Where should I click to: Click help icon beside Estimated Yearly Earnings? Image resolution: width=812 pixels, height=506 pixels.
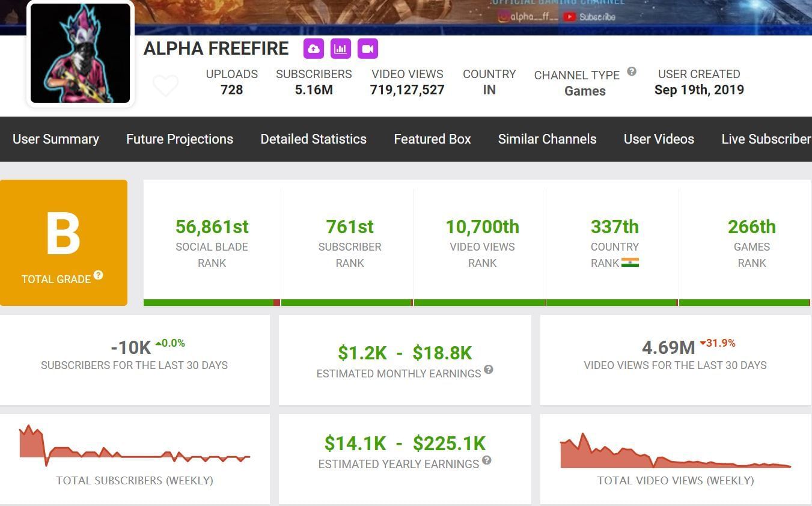tap(487, 460)
